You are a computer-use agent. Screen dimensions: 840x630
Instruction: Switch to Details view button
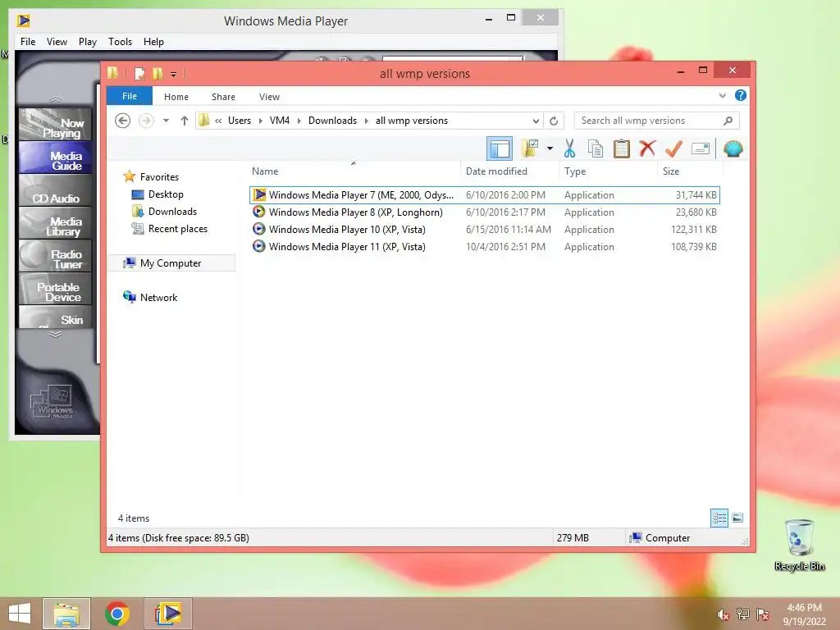coord(719,518)
